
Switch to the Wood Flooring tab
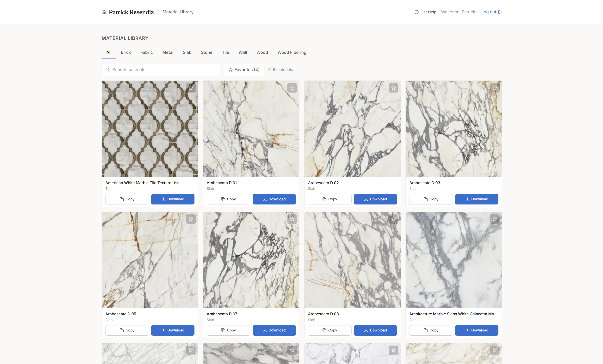coord(292,52)
